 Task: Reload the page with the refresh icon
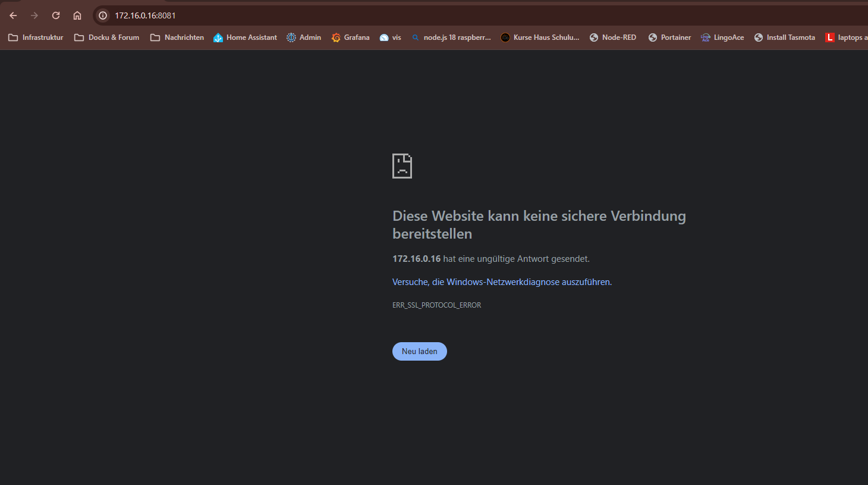[56, 15]
